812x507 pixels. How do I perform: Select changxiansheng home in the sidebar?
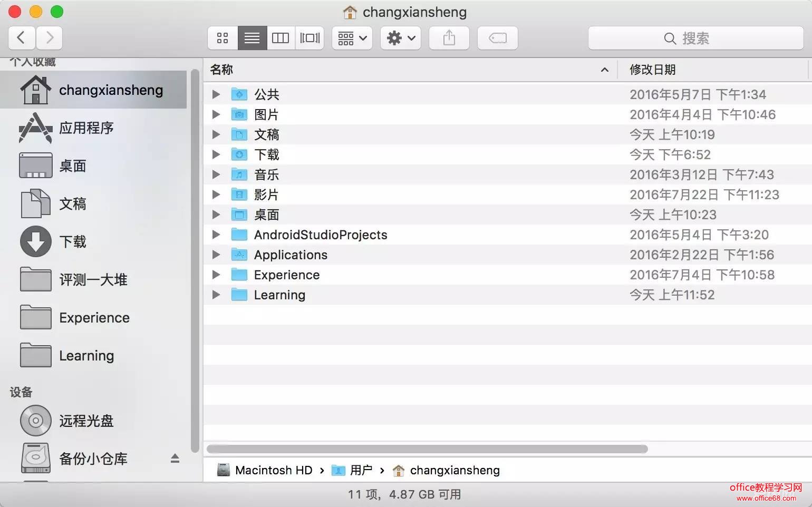coord(93,90)
